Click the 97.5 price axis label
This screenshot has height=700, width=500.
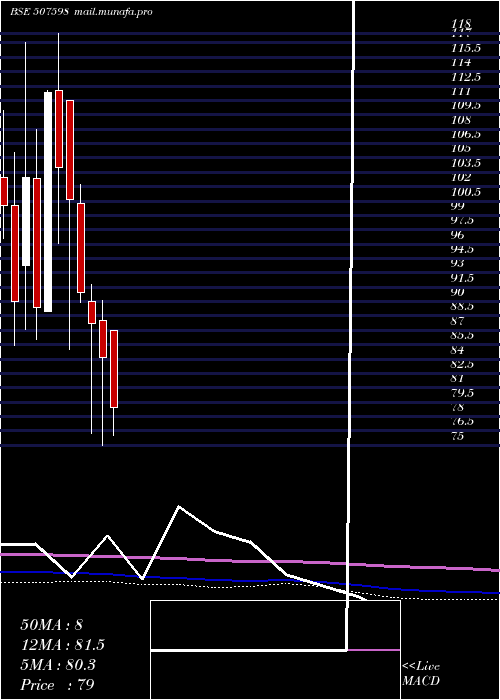[x=463, y=221]
